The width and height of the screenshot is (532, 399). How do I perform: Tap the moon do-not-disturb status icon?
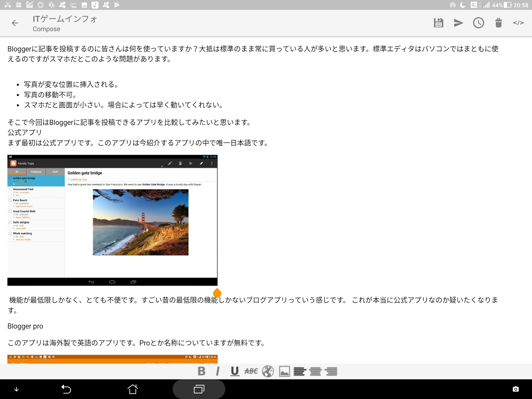click(x=463, y=5)
